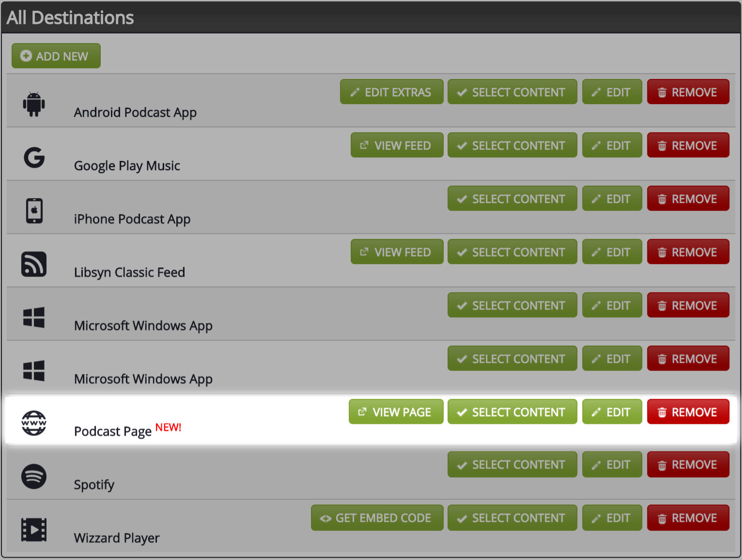View feed for Libsyn Classic Feed
The image size is (742, 560).
point(397,251)
